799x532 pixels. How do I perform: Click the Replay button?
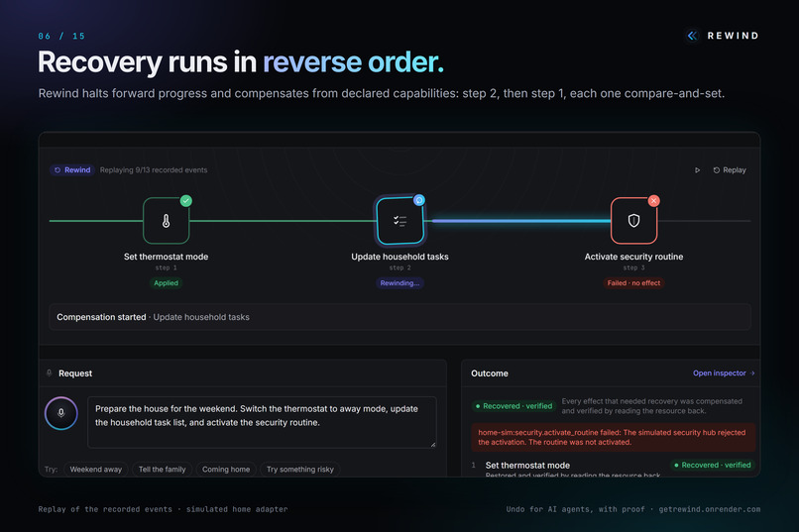tap(730, 170)
